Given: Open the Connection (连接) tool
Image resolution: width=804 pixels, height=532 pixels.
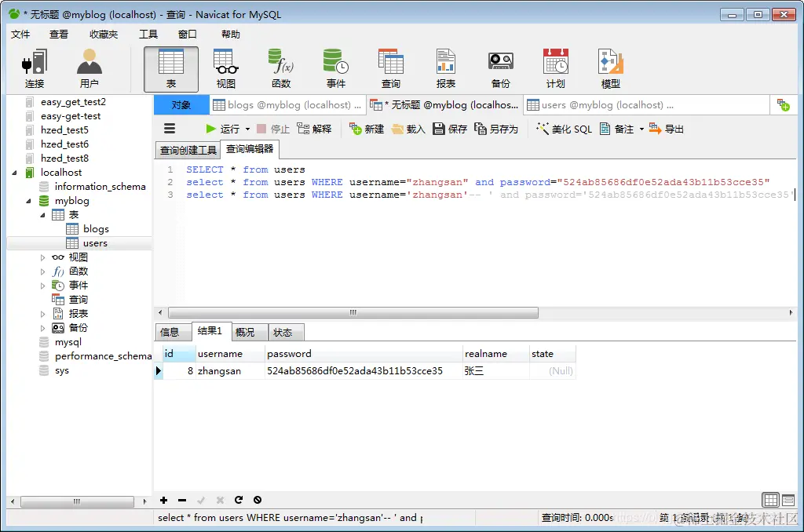Looking at the screenshot, I should click(x=35, y=69).
